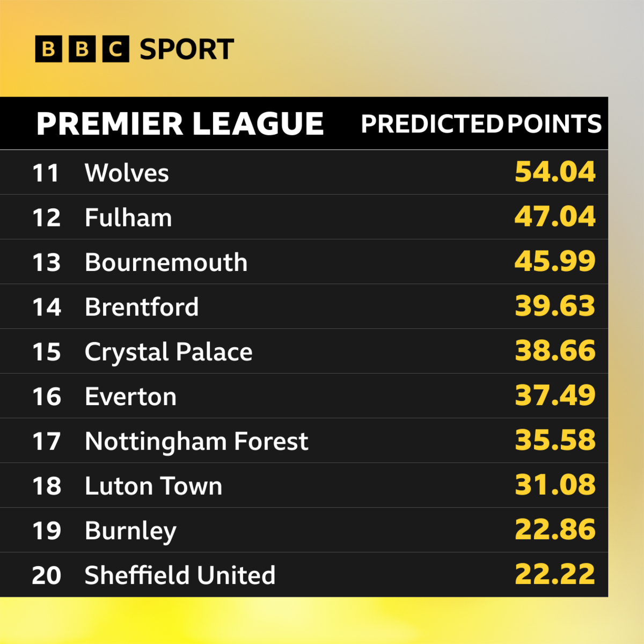Image resolution: width=644 pixels, height=644 pixels.
Task: Click Bournemouth team name
Action: [166, 262]
